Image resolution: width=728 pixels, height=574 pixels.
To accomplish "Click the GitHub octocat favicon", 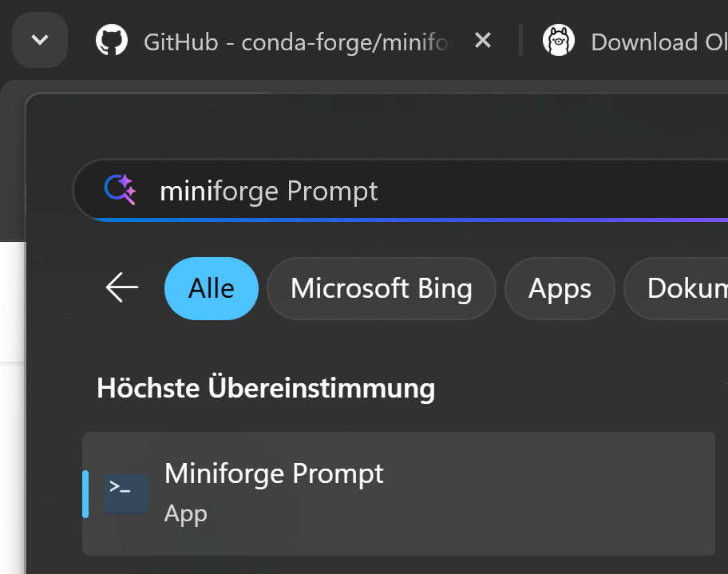I will pyautogui.click(x=112, y=40).
